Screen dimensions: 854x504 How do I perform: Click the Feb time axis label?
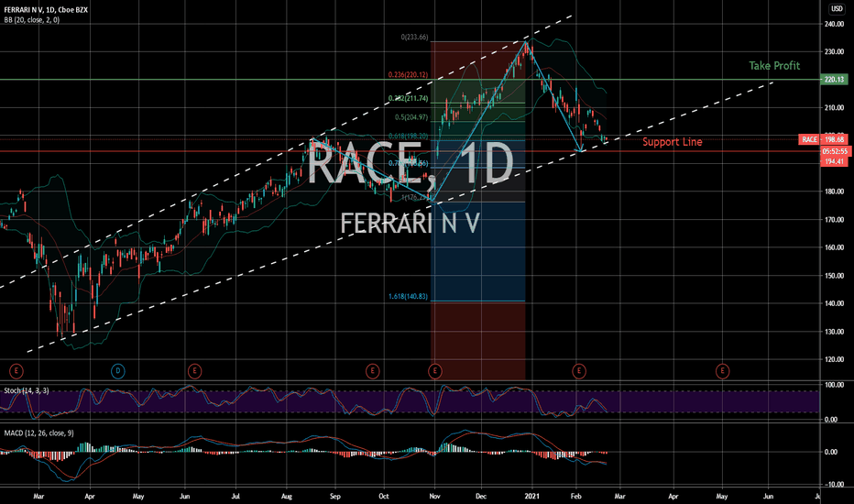pyautogui.click(x=575, y=497)
